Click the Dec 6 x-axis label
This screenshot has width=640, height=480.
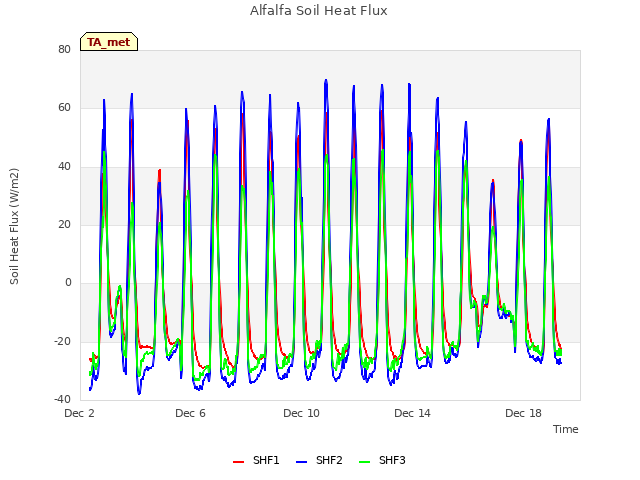[190, 413]
